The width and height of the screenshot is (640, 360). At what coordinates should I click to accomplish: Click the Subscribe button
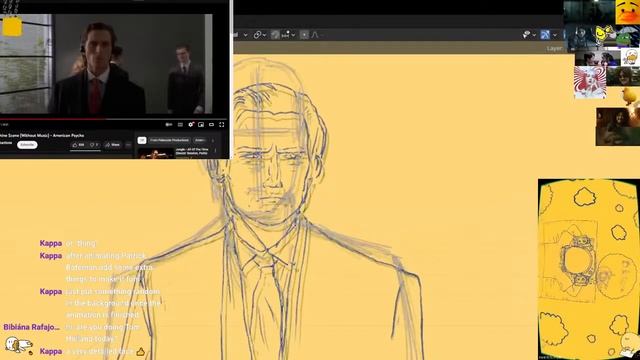coord(27,145)
